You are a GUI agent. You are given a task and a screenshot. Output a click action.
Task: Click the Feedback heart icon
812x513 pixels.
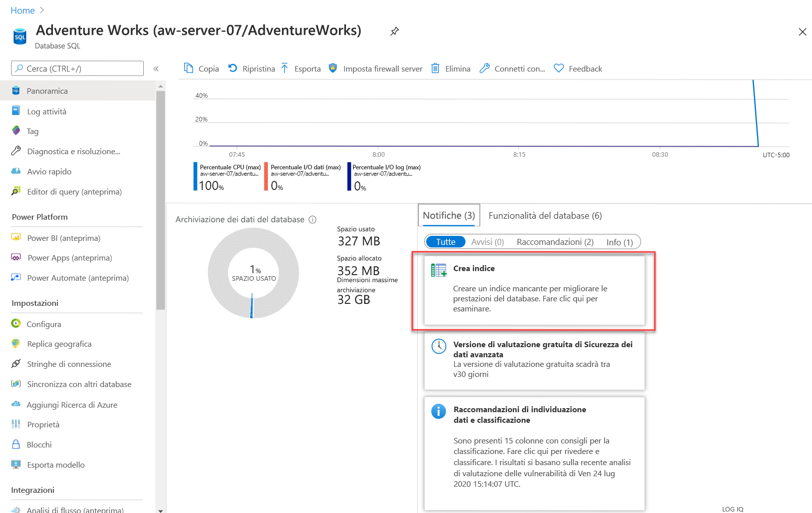tap(559, 68)
